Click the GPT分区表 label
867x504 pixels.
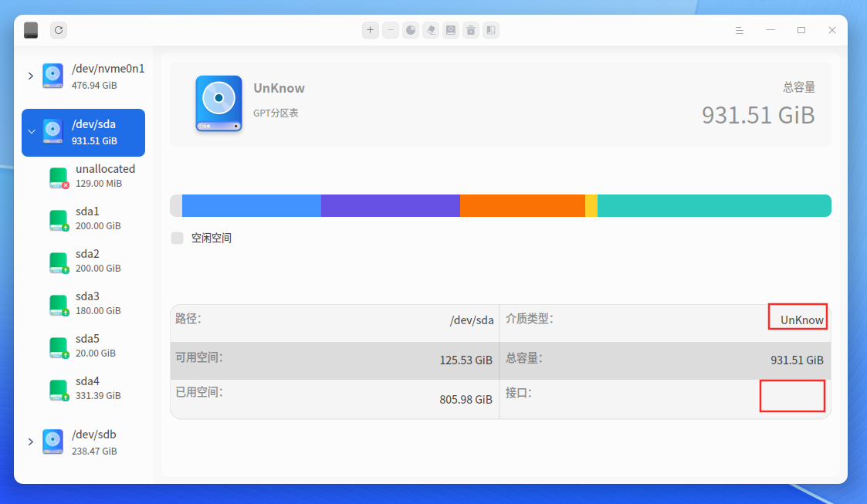click(276, 113)
